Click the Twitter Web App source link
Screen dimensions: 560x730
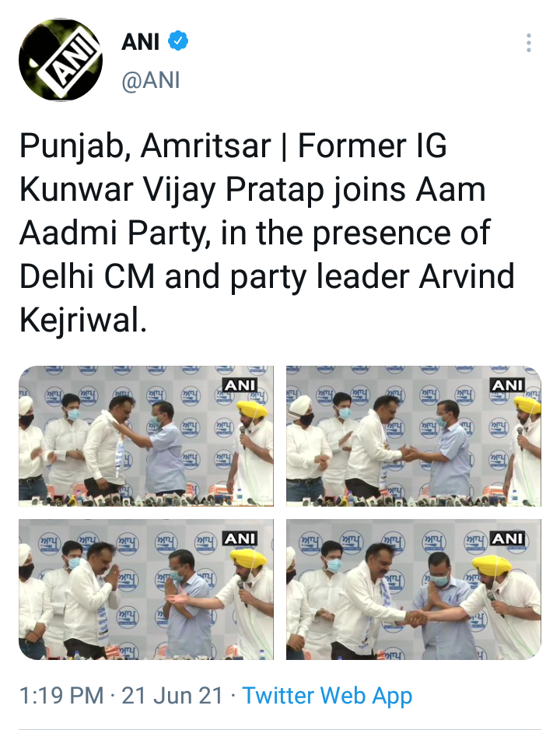[x=327, y=696]
